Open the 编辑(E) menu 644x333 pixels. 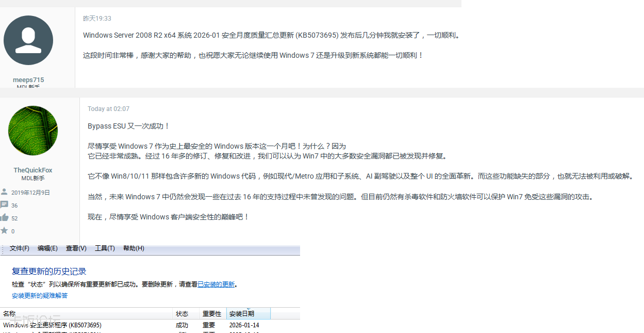pos(47,248)
